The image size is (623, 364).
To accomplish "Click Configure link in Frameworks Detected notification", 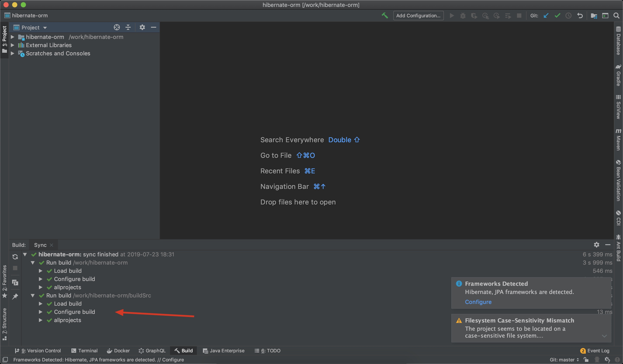I will [x=478, y=302].
